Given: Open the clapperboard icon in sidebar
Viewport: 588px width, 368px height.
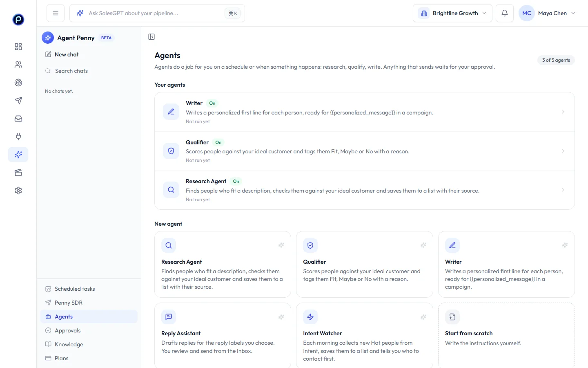Looking at the screenshot, I should pos(18,173).
